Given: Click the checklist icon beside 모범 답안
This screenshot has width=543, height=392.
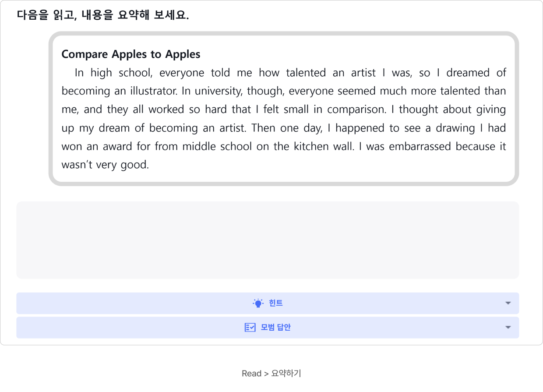Looking at the screenshot, I should [x=250, y=328].
